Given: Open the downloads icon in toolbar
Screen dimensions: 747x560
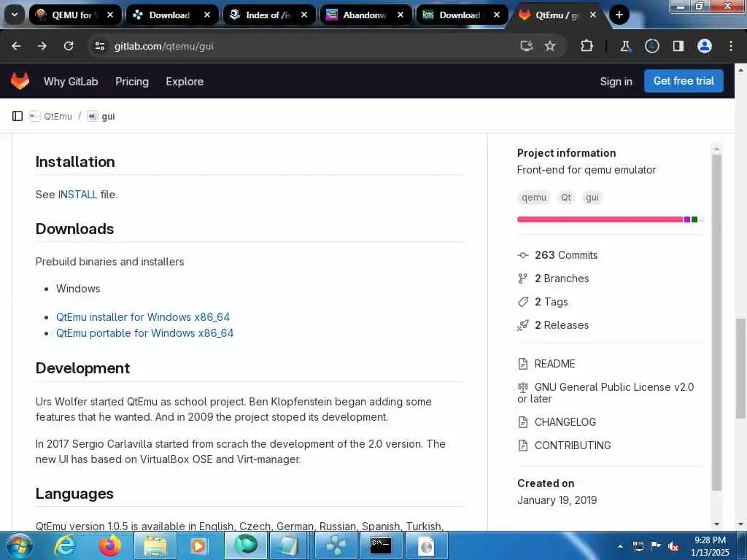Looking at the screenshot, I should pyautogui.click(x=652, y=46).
